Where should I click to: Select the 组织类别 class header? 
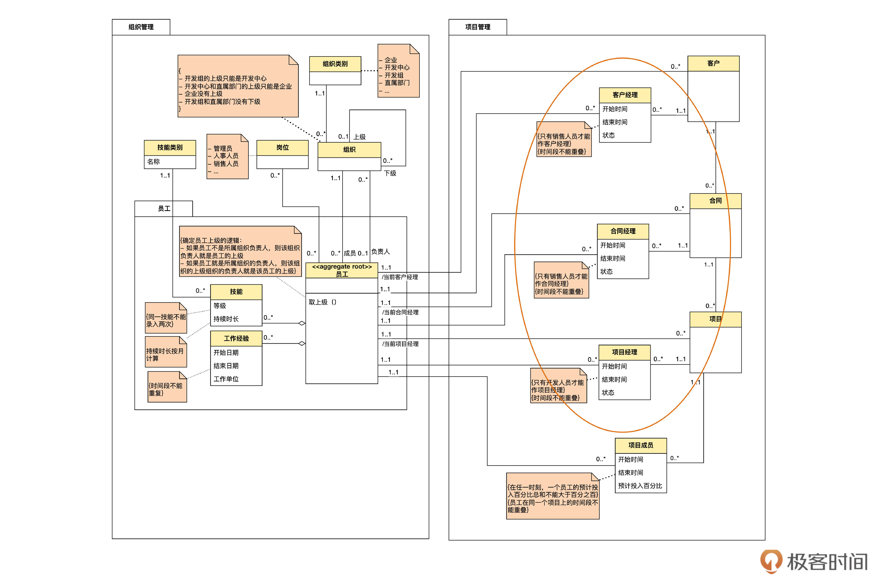point(335,64)
